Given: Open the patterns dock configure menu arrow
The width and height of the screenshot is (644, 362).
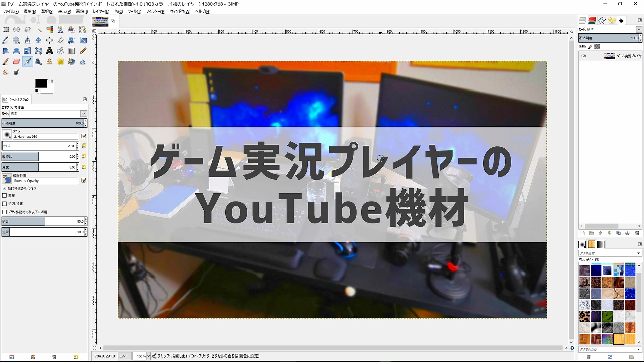Looking at the screenshot, I should 640,244.
